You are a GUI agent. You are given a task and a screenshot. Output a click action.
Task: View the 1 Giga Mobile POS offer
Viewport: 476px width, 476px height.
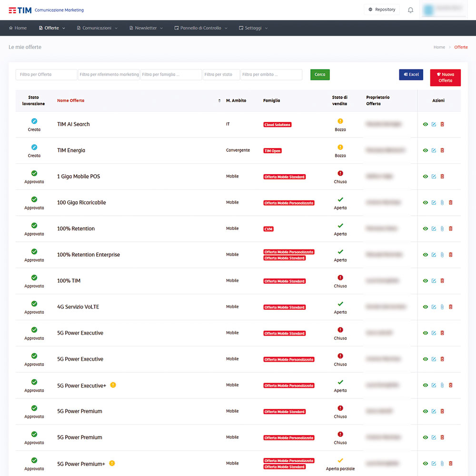[x=425, y=177]
